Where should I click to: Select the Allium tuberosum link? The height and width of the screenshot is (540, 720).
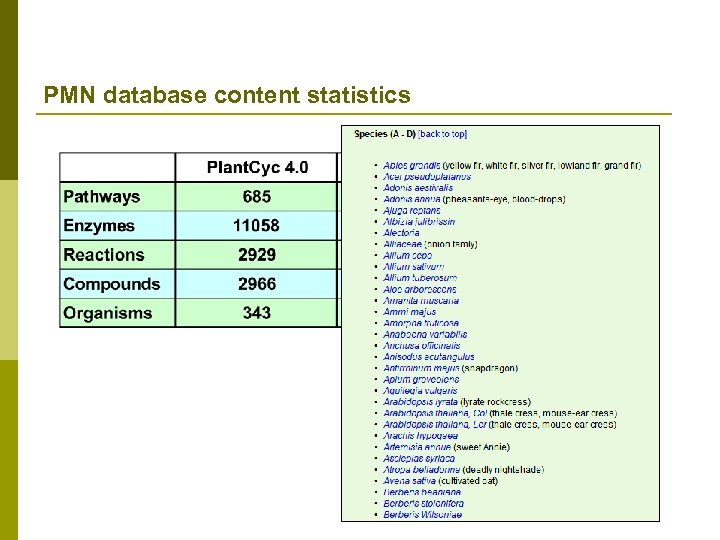click(420, 278)
